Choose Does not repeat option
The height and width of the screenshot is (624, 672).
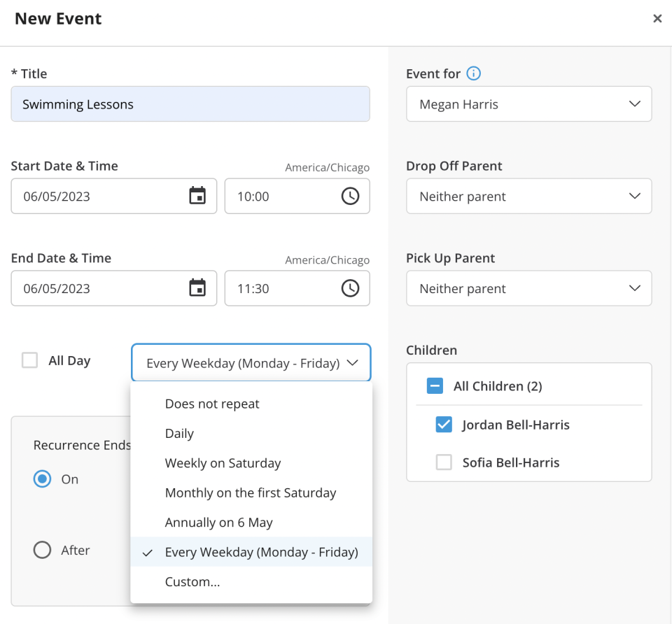pos(212,404)
